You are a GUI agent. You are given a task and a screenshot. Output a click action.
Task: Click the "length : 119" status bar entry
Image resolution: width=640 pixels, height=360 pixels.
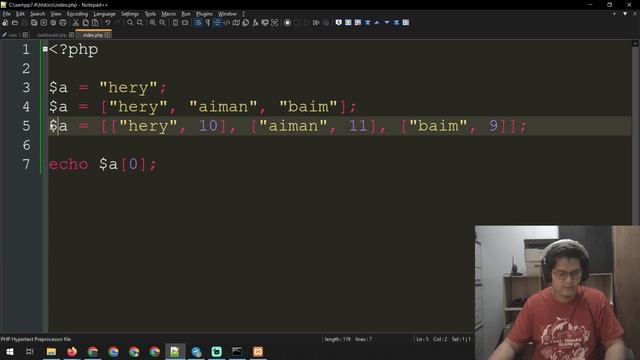tap(338, 339)
